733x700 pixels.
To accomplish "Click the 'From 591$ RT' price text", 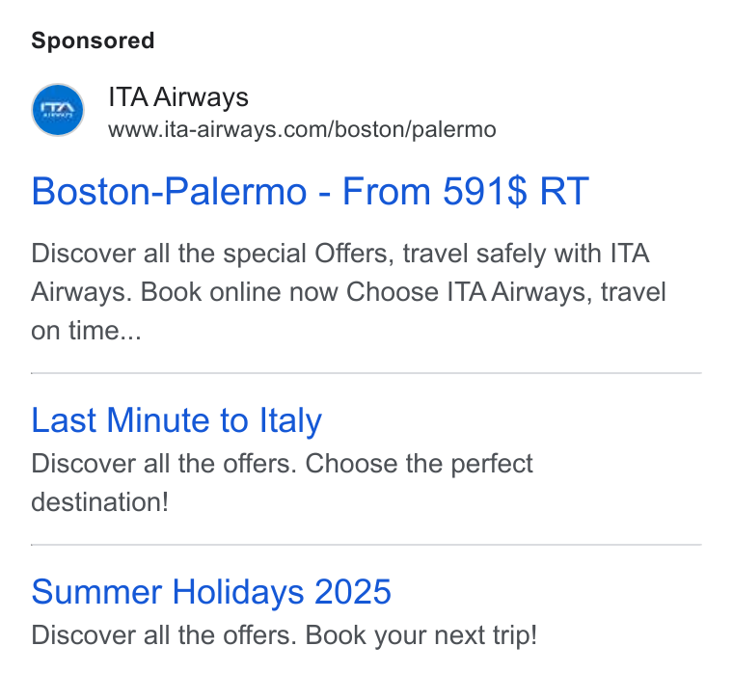I will [466, 191].
